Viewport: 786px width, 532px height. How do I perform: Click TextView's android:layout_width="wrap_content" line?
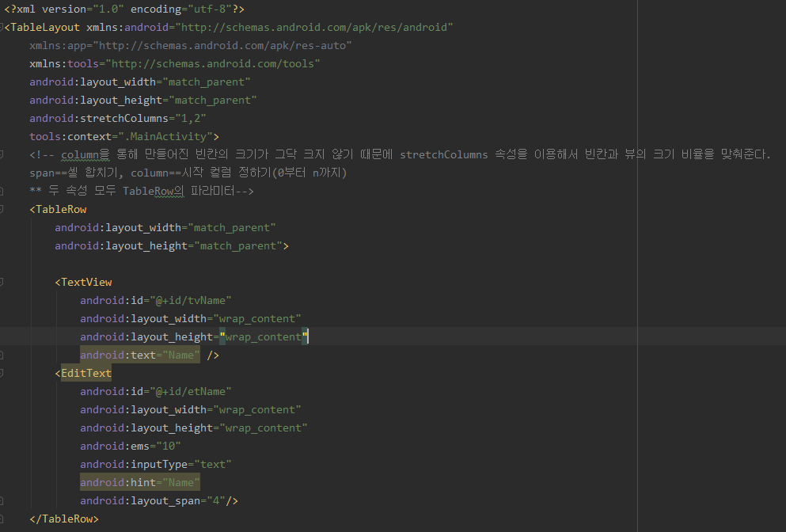click(191, 318)
